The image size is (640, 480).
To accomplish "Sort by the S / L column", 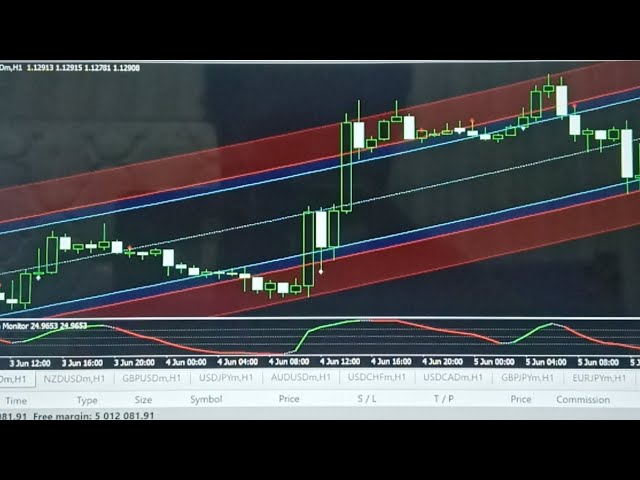I will [x=367, y=399].
